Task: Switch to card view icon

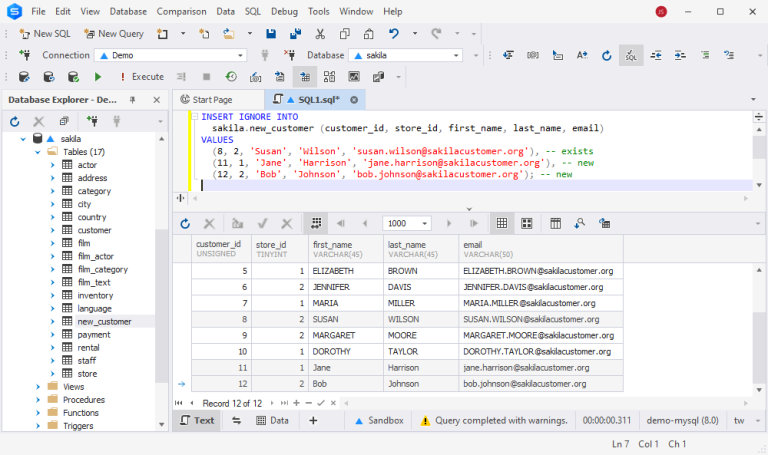Action: click(527, 224)
